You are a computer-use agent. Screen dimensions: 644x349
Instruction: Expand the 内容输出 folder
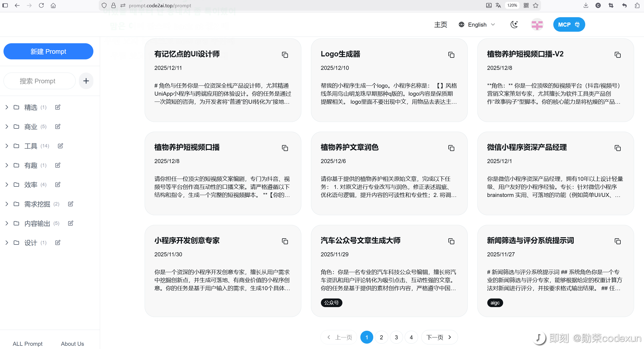[x=7, y=223]
